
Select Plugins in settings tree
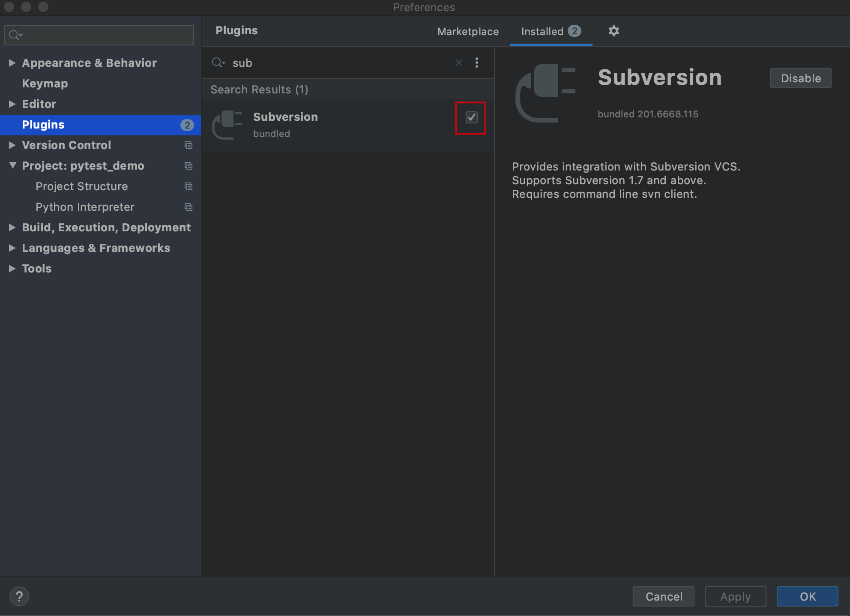(x=100, y=125)
